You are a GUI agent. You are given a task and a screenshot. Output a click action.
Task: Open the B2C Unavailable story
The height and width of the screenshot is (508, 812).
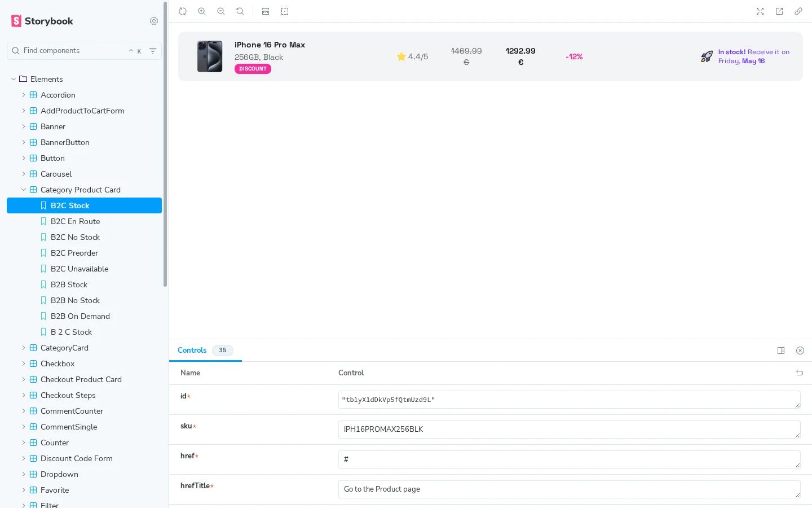click(84, 269)
